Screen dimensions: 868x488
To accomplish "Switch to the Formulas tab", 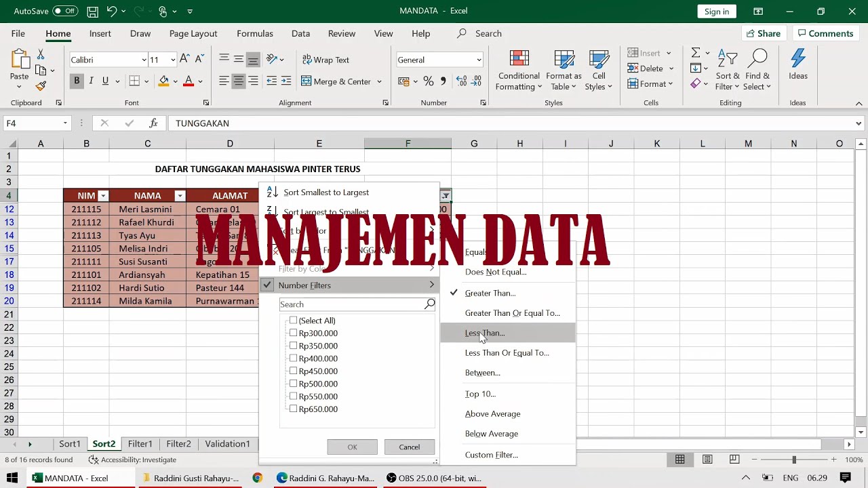I will click(255, 33).
